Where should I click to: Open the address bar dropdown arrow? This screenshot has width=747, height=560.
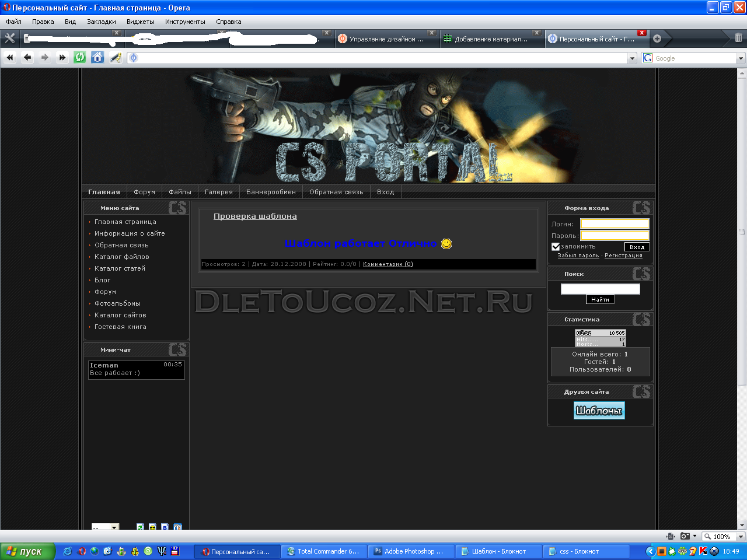(x=632, y=58)
